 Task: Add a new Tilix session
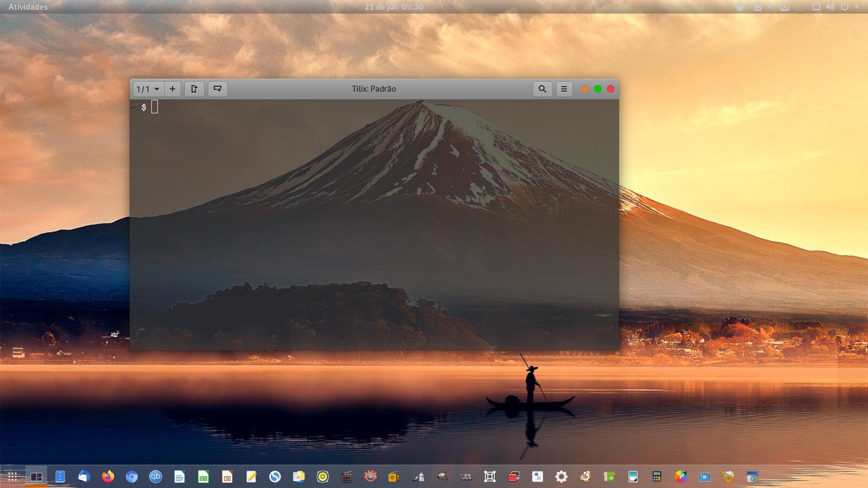173,89
